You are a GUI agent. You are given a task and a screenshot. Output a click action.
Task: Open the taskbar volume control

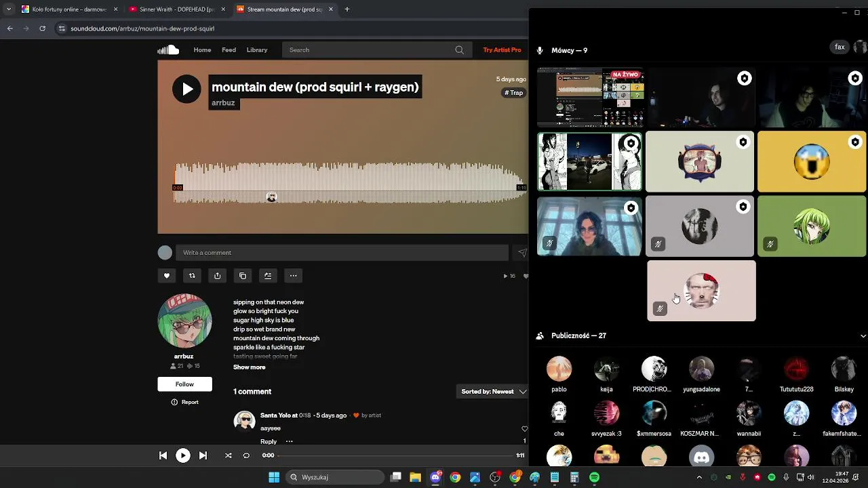(x=810, y=477)
